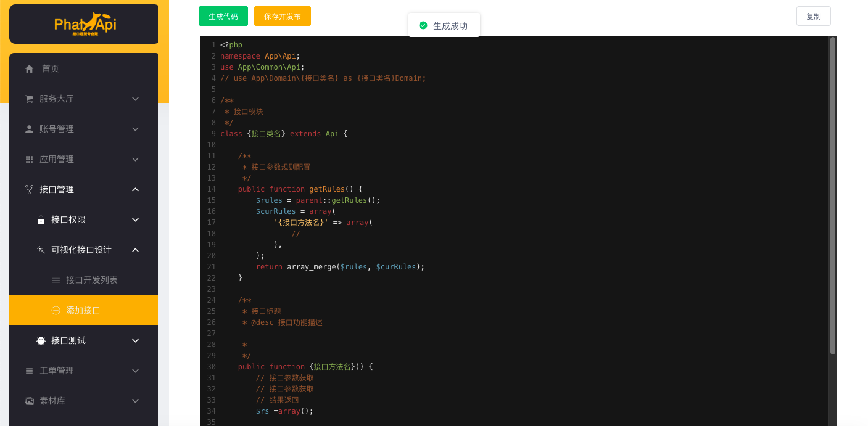Expand the 账号管理 menu chevron
This screenshot has width=868, height=426.
136,129
